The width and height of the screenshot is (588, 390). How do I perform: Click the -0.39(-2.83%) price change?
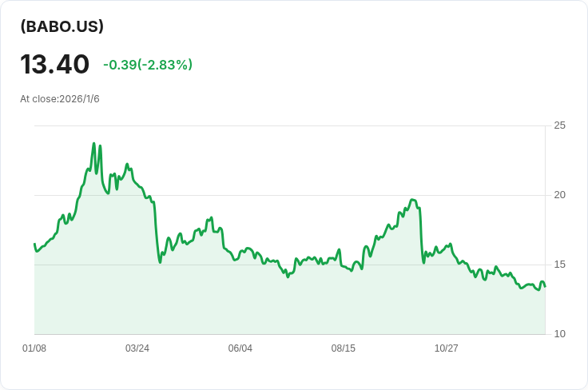[148, 65]
